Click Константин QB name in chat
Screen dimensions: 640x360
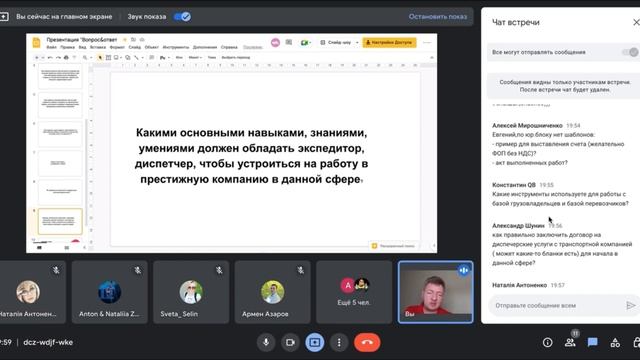[513, 185]
